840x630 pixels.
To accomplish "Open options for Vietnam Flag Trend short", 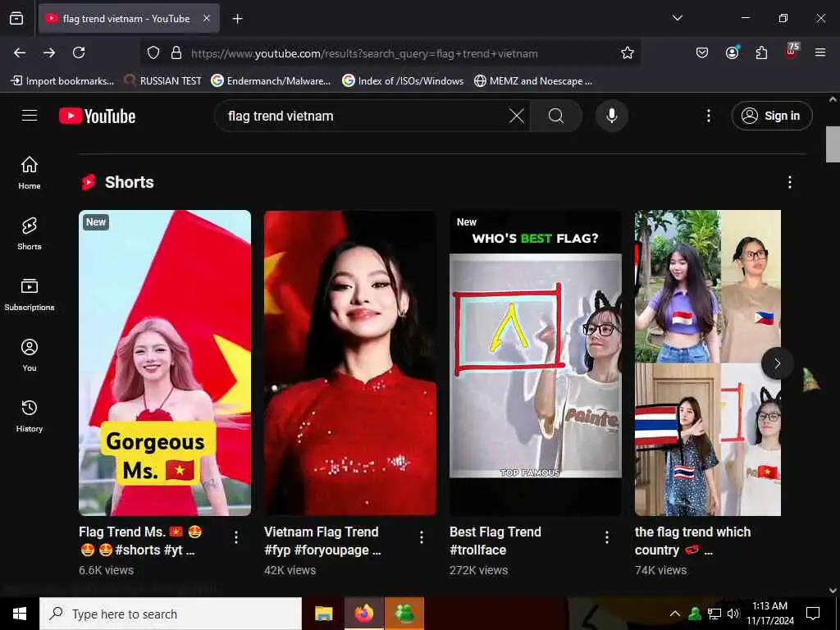I will [x=422, y=537].
